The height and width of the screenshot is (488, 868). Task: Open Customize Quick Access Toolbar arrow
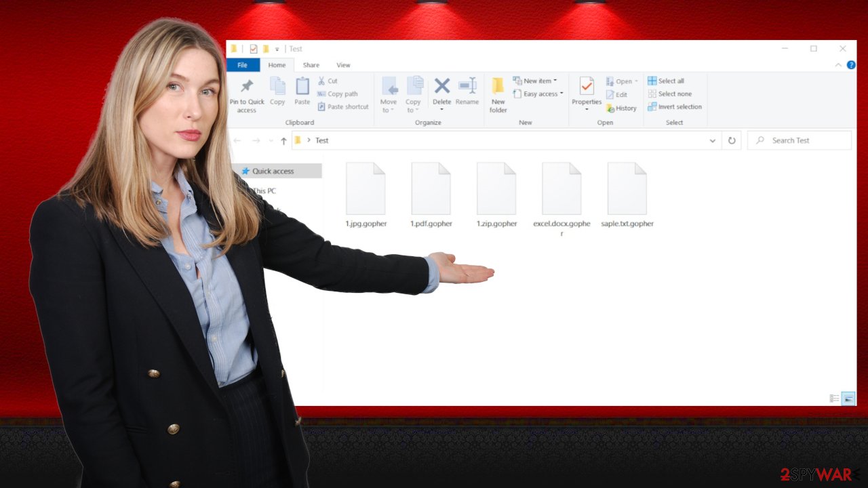[277, 49]
